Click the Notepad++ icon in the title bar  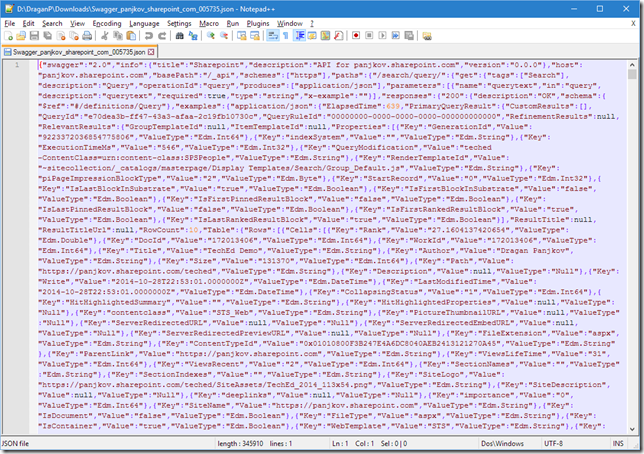click(x=9, y=9)
